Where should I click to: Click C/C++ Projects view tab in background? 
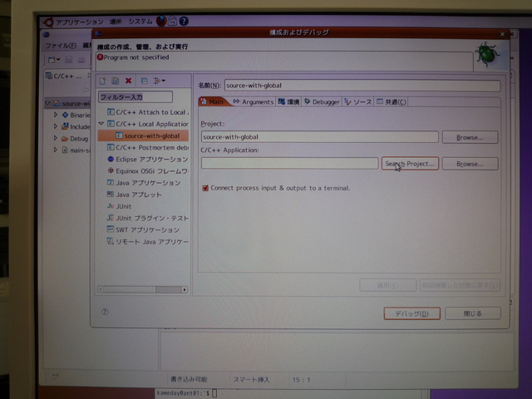(x=64, y=76)
